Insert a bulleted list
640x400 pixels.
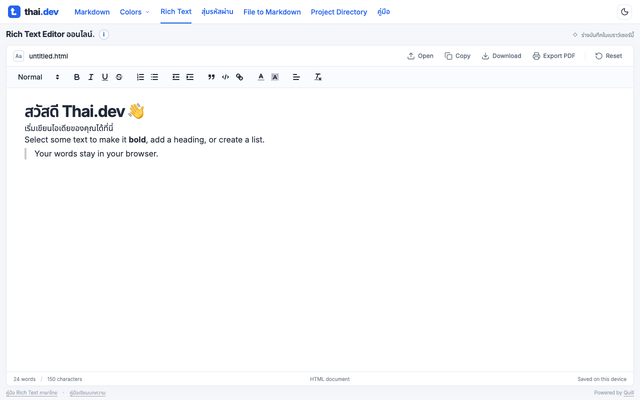pyautogui.click(x=154, y=77)
